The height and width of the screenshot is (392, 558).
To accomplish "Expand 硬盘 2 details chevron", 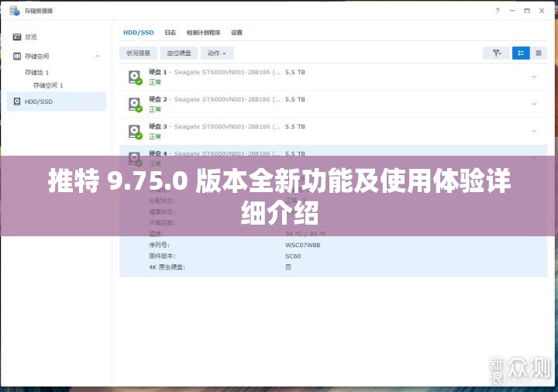I will (534, 104).
